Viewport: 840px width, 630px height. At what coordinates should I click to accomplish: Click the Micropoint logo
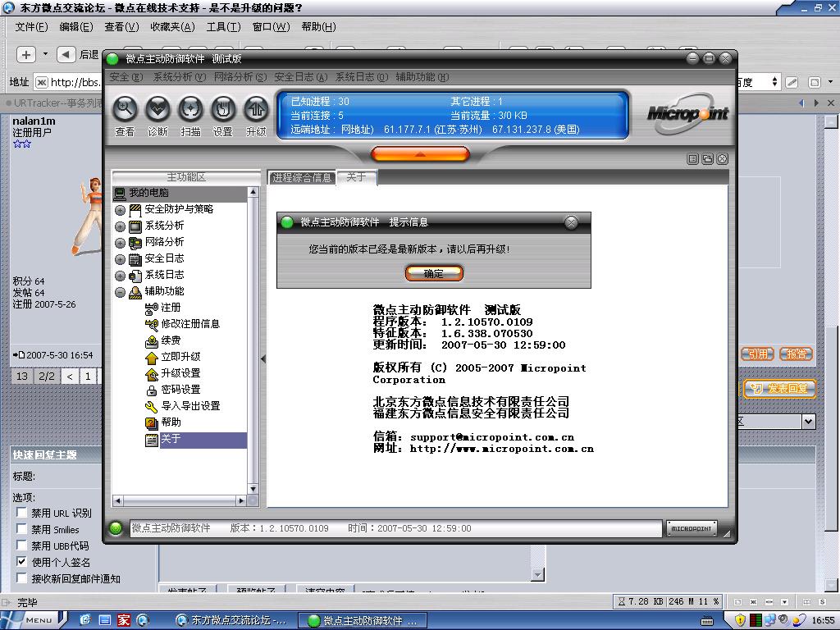688,113
